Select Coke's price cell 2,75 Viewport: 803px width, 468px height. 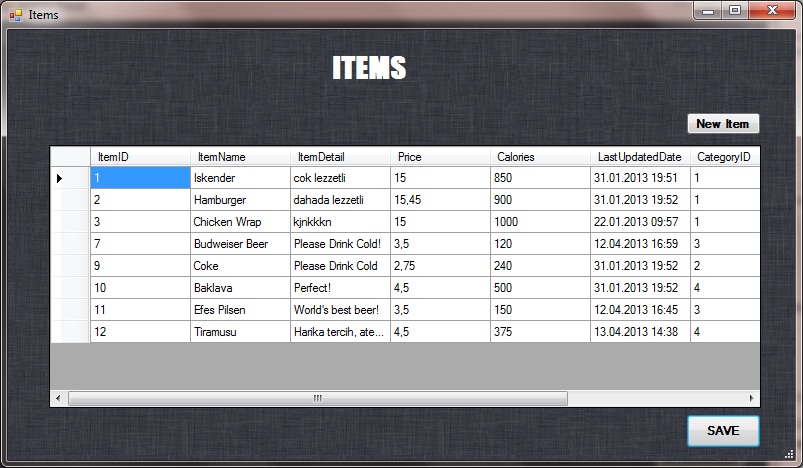click(x=440, y=266)
